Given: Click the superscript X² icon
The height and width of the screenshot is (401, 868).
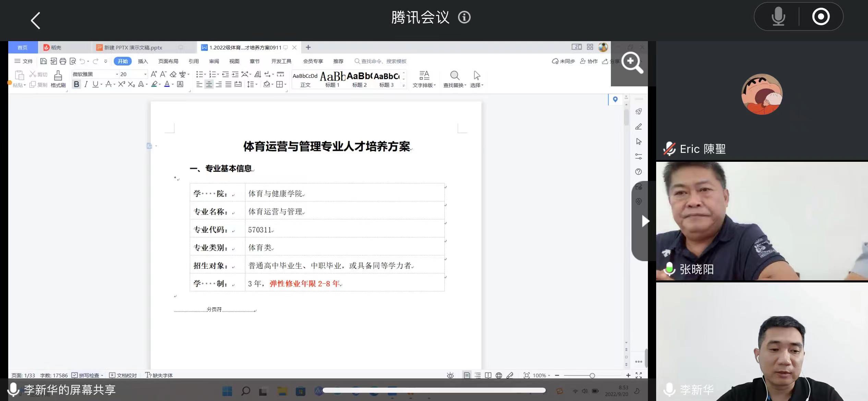Looking at the screenshot, I should 122,84.
